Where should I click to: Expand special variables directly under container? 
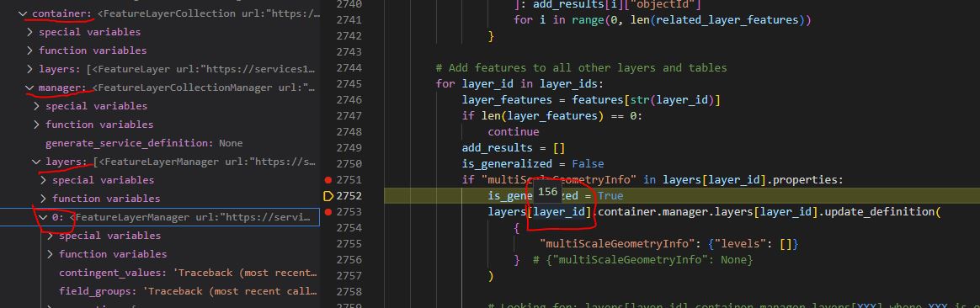30,32
